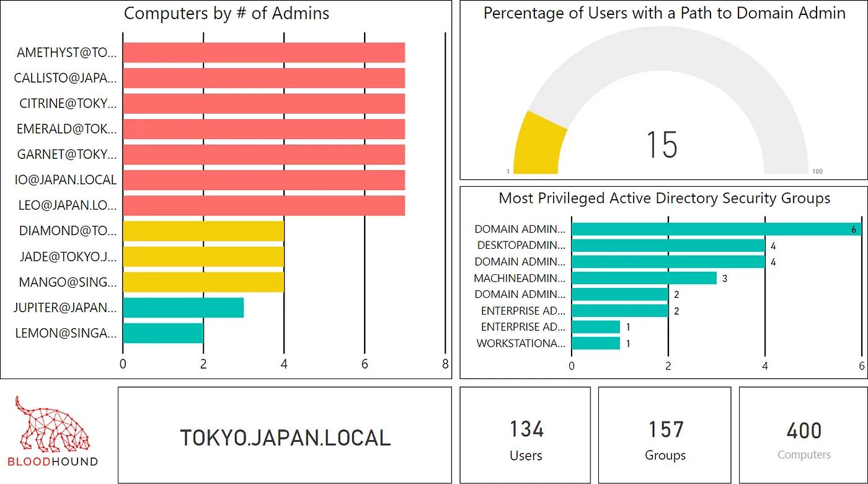The width and height of the screenshot is (868, 484).
Task: Click the Most Privileged Active Directory Security Groups title
Action: coord(665,198)
